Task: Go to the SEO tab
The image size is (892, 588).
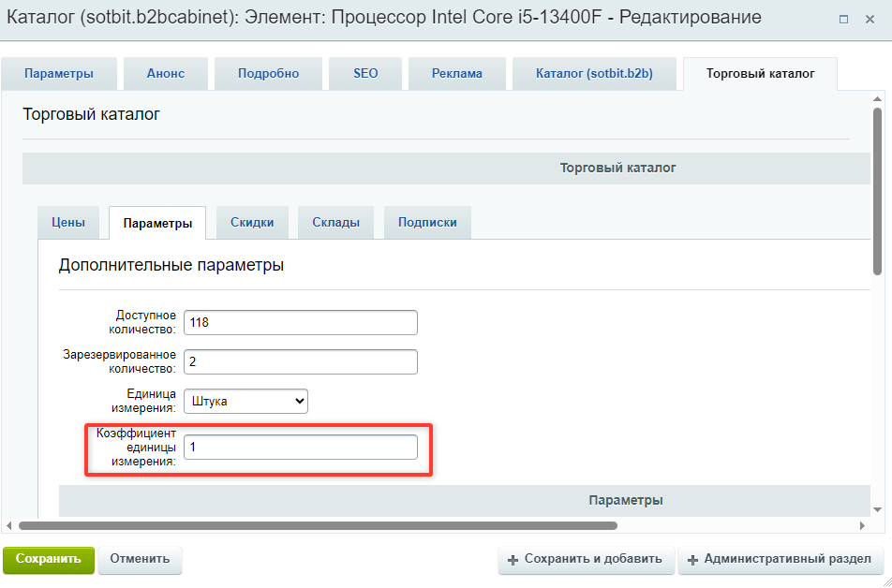Action: [365, 73]
